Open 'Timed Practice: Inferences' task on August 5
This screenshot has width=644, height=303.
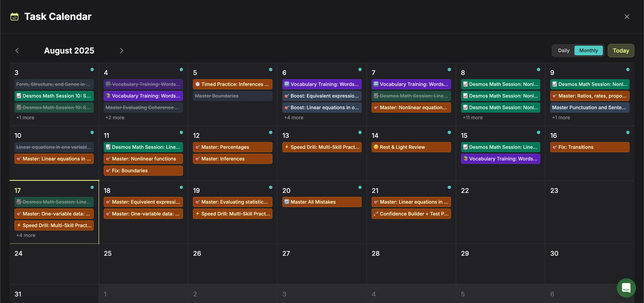click(x=232, y=84)
